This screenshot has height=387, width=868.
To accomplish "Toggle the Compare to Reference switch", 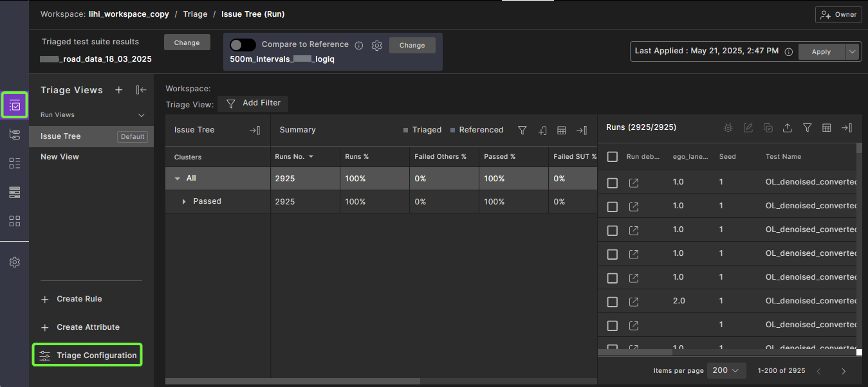I will (243, 45).
